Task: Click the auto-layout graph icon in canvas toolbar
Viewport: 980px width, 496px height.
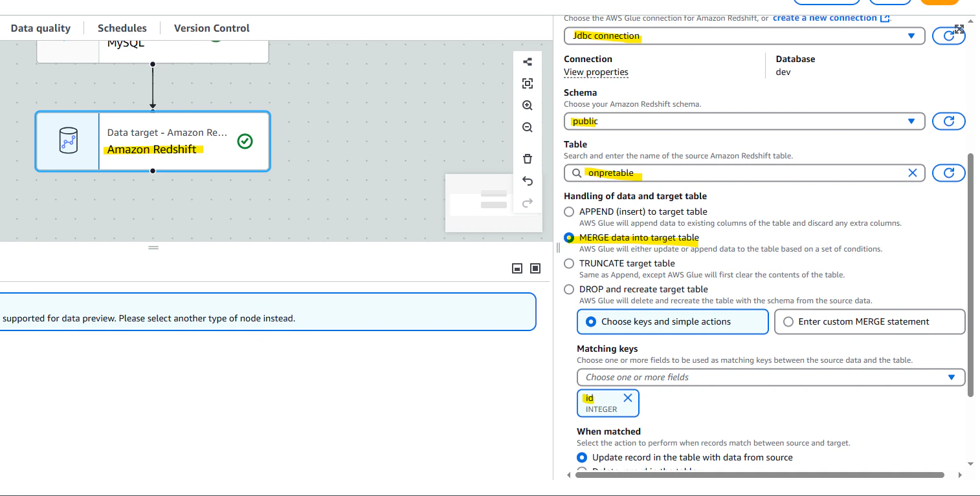Action: coord(528,62)
